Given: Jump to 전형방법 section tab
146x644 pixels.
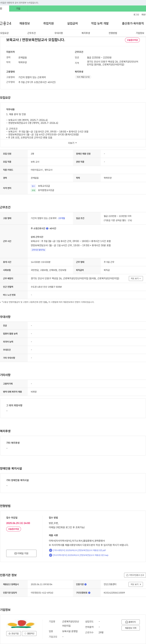Looking at the screenshot, I should [113, 33].
